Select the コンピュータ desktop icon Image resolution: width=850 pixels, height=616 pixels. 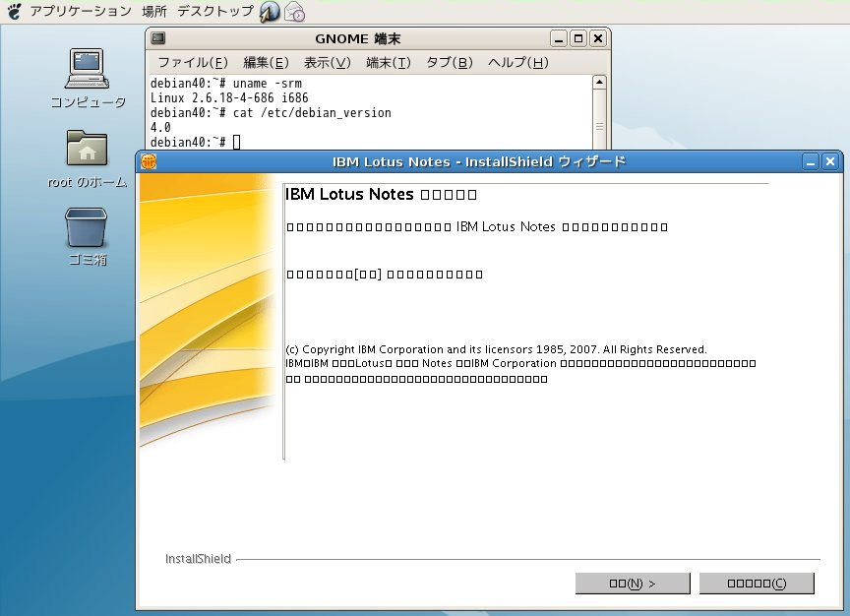[x=88, y=79]
